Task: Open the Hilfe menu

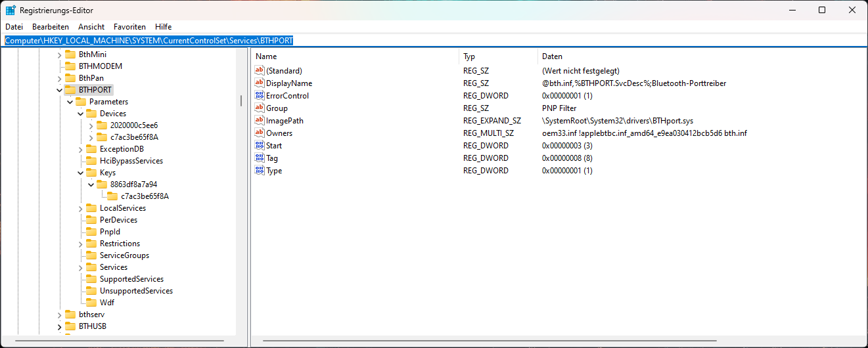Action: 163,27
